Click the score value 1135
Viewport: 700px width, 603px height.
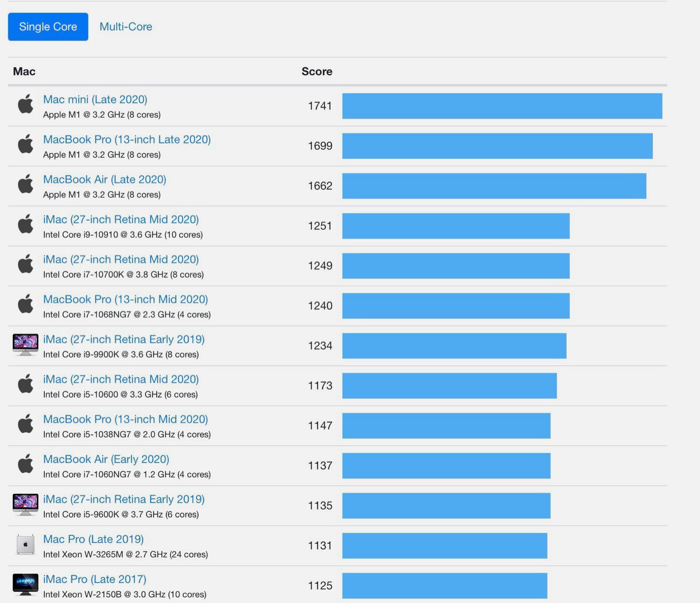tap(320, 505)
